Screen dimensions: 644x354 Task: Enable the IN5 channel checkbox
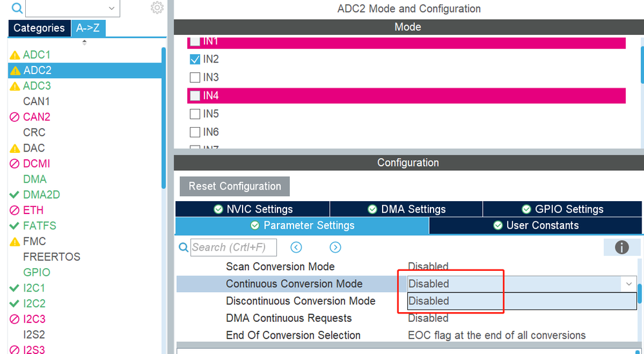tap(195, 113)
